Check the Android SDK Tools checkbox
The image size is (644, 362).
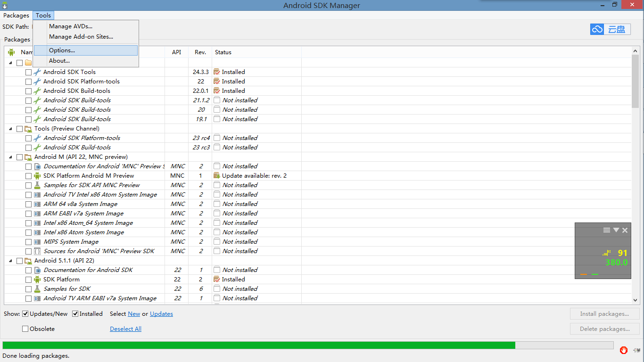pos(29,72)
